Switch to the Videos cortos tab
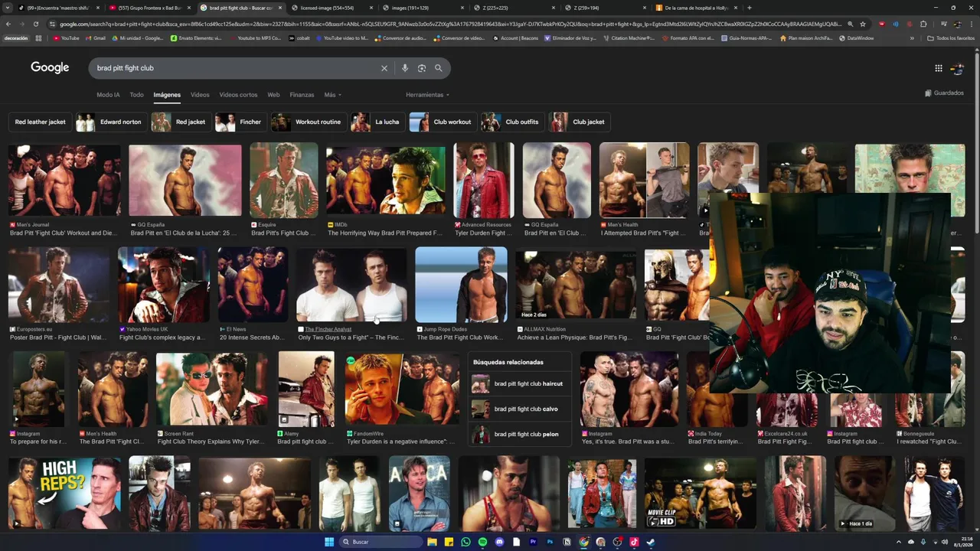The image size is (980, 551). (x=238, y=95)
